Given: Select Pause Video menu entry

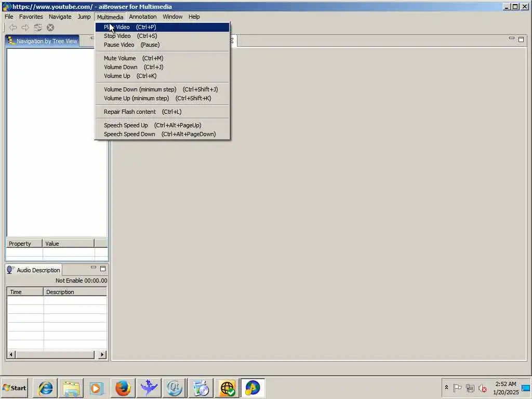Looking at the screenshot, I should click(162, 45).
